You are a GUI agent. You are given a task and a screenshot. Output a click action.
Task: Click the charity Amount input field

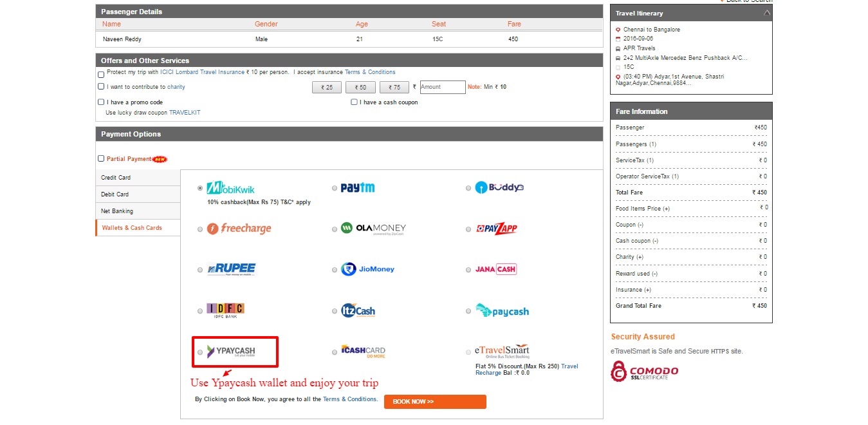[443, 87]
